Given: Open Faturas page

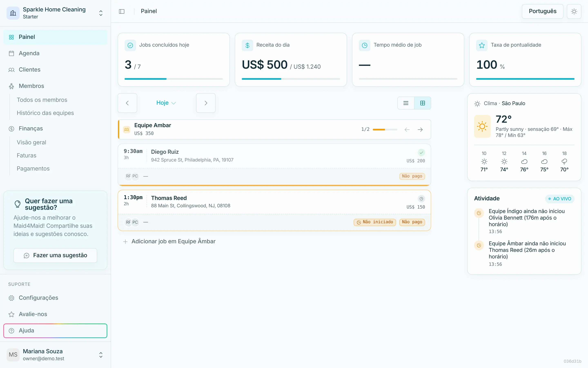Looking at the screenshot, I should (x=27, y=156).
